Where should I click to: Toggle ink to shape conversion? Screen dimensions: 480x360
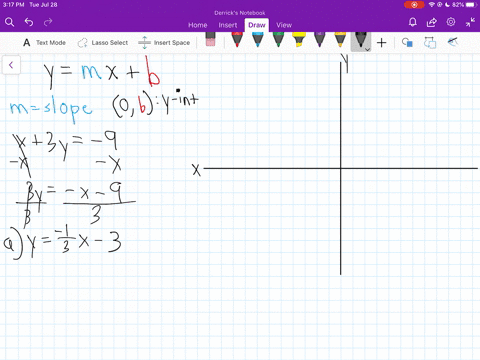(x=430, y=42)
